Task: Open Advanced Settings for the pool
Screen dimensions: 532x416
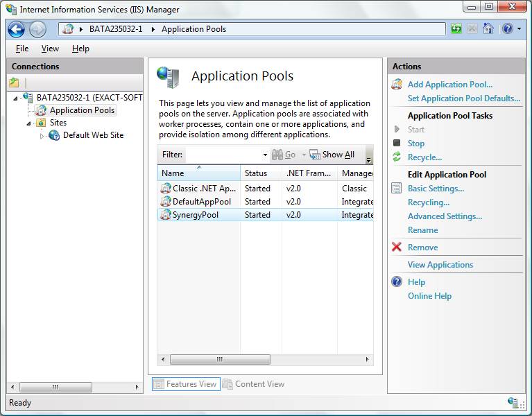Action: [445, 216]
